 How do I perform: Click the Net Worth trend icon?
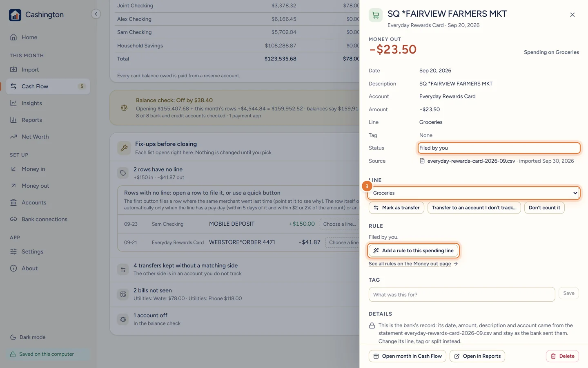click(x=13, y=137)
